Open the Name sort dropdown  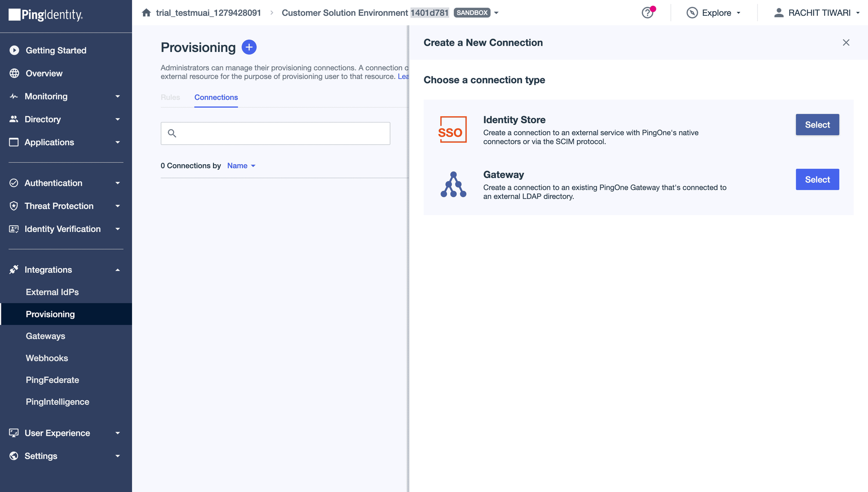pyautogui.click(x=241, y=166)
